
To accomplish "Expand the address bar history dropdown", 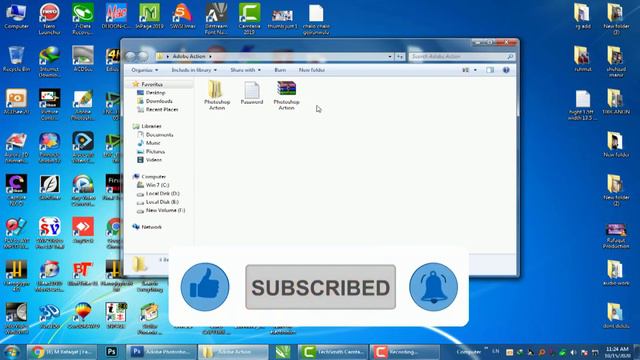I will tap(390, 57).
